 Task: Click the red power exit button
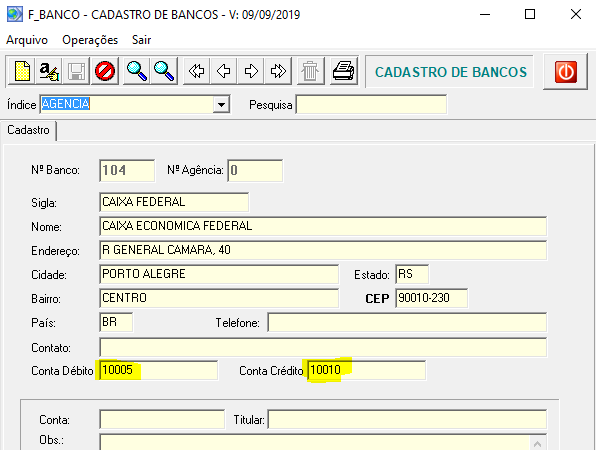566,71
